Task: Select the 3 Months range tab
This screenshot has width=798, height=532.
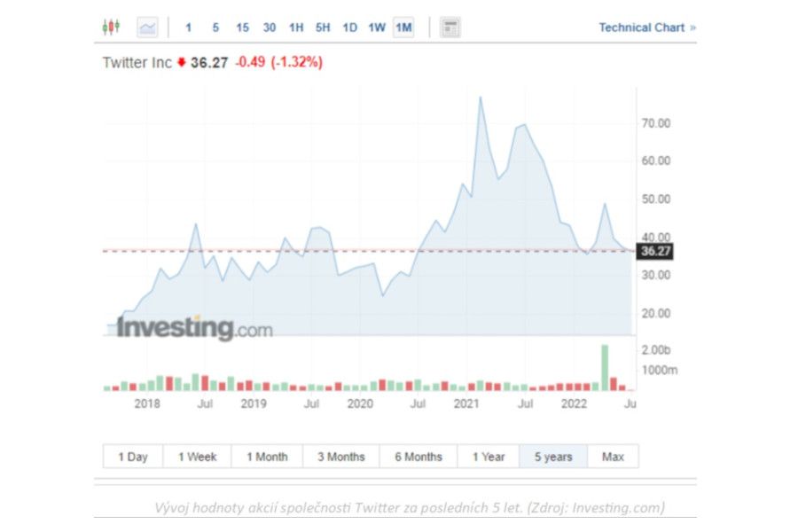Action: [x=341, y=457]
